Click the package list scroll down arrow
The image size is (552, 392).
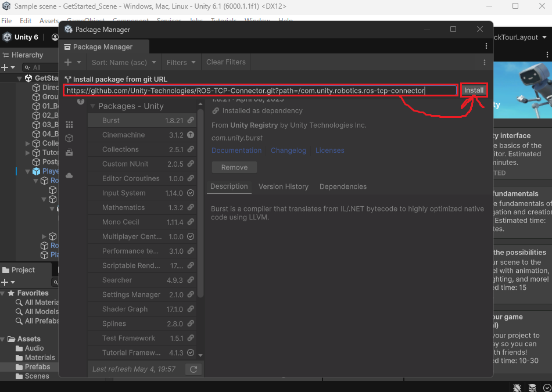tap(200, 355)
